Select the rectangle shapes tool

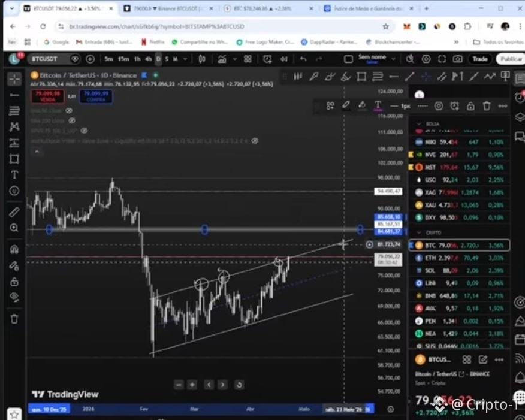[x=14, y=159]
